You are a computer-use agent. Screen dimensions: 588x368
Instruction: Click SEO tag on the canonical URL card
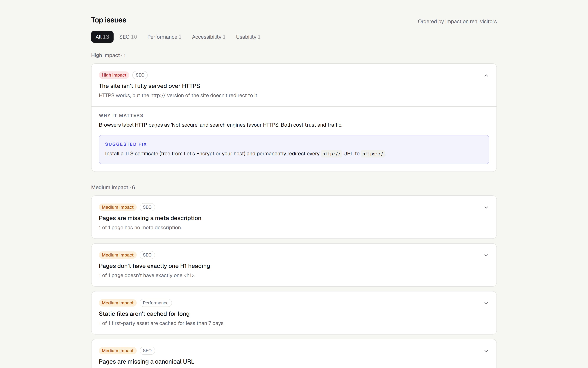coord(147,351)
